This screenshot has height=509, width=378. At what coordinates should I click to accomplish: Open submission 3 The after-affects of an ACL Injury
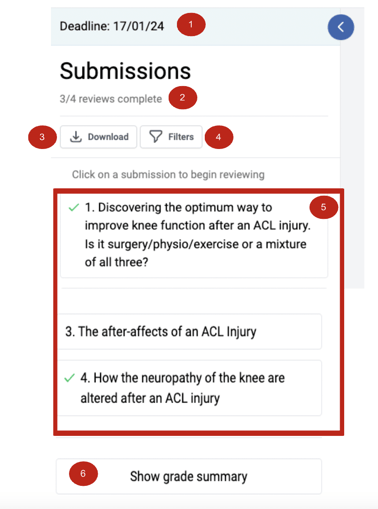[x=190, y=332]
